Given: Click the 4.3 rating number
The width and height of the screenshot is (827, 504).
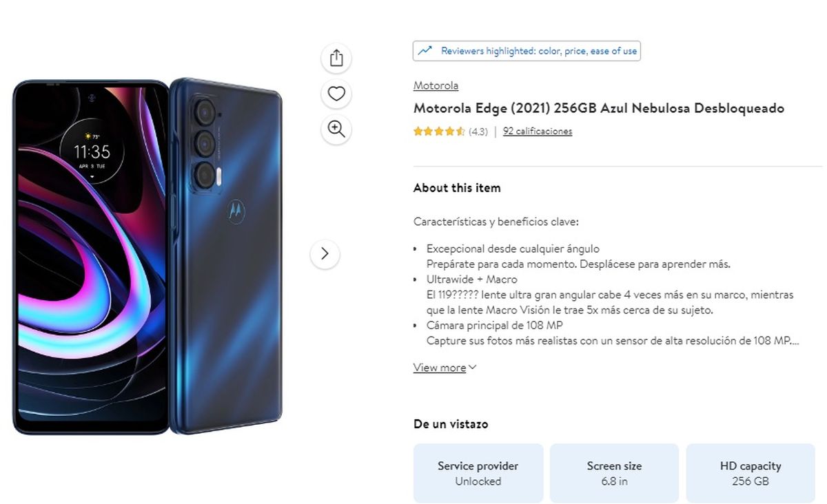Looking at the screenshot, I should 478,132.
